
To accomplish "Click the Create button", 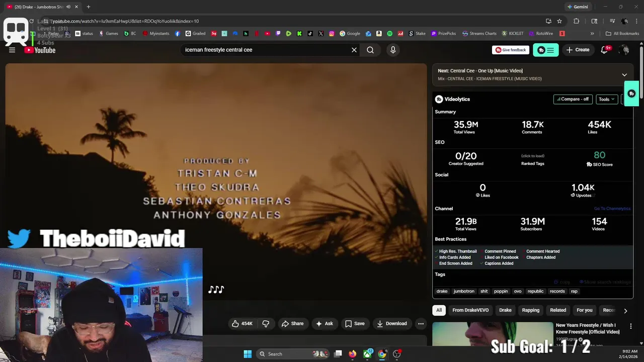I will click(578, 50).
